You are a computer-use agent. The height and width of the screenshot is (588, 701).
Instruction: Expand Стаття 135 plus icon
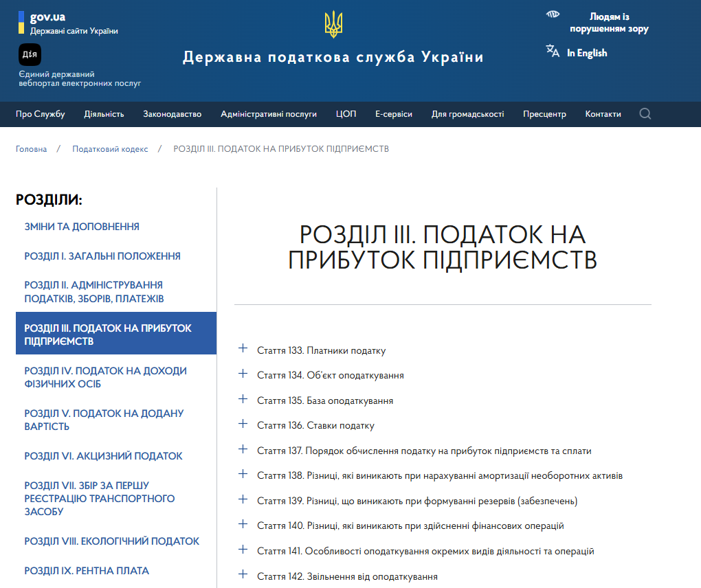coord(243,398)
